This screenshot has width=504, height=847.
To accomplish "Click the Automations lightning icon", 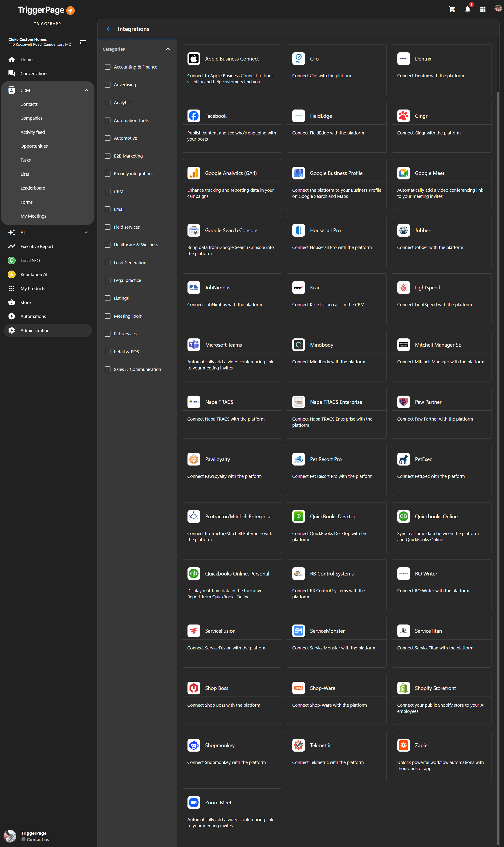I will tap(12, 316).
